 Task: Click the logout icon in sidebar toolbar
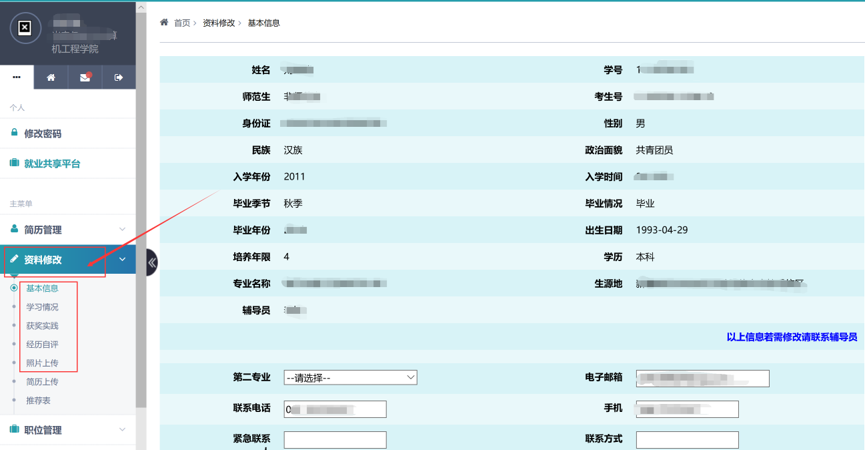click(x=118, y=77)
